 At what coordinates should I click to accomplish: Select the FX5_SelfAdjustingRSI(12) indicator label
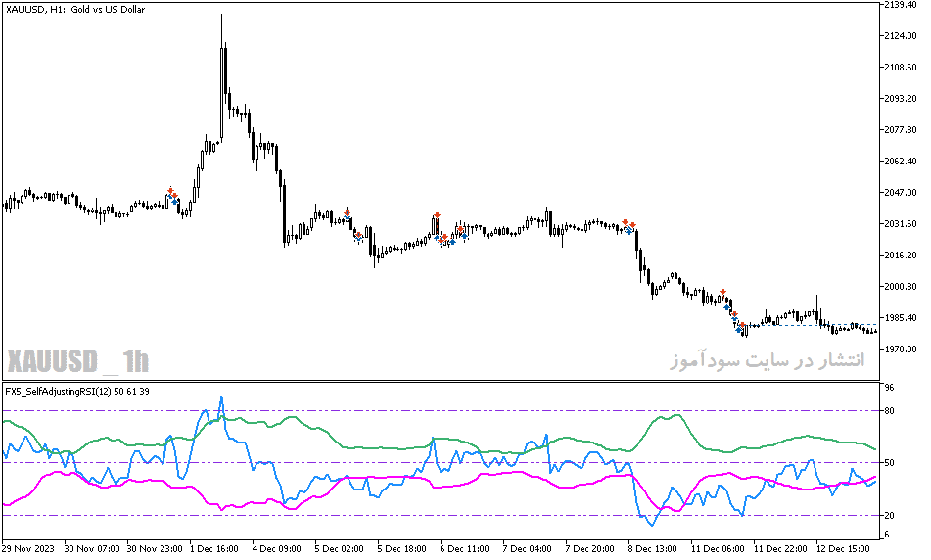pos(77,392)
